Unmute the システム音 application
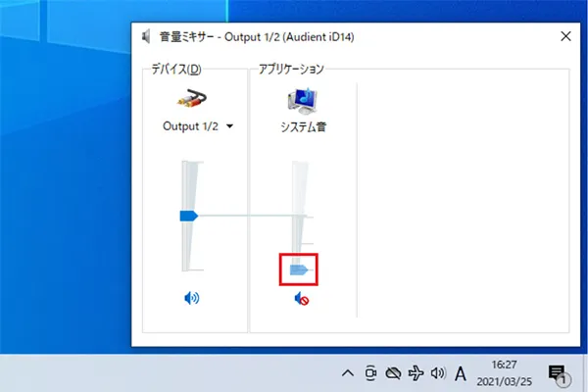Viewport: 588px width, 392px height. 301,298
